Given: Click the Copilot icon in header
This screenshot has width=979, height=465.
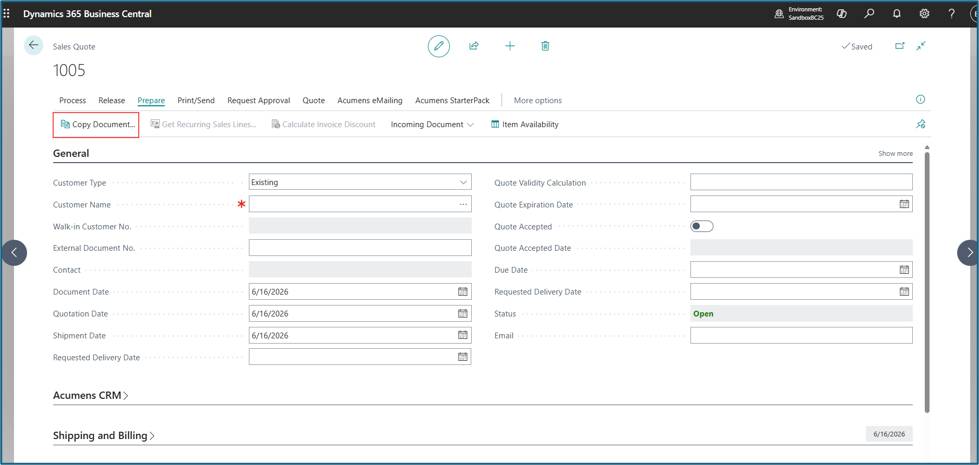Looking at the screenshot, I should click(841, 14).
